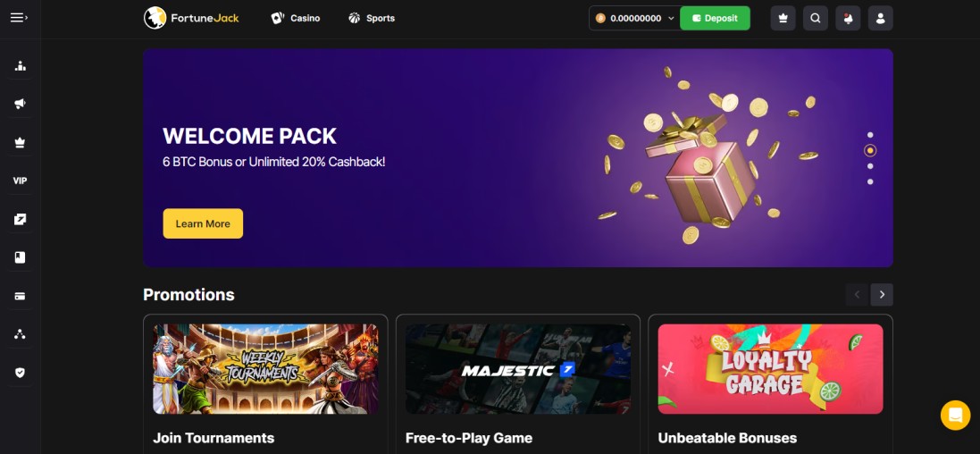Go to the Sports tab
Screen dimensions: 980x454
tap(372, 18)
